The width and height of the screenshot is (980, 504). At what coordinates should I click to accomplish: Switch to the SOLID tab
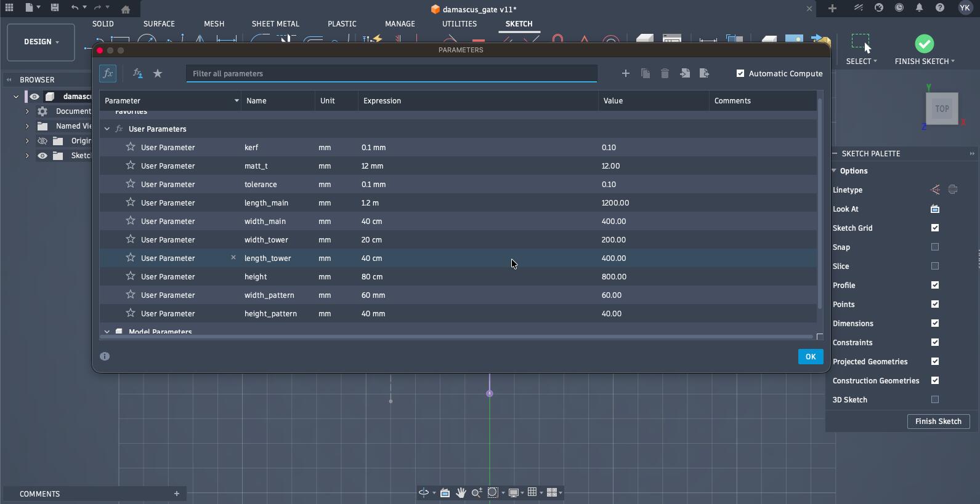click(x=103, y=23)
